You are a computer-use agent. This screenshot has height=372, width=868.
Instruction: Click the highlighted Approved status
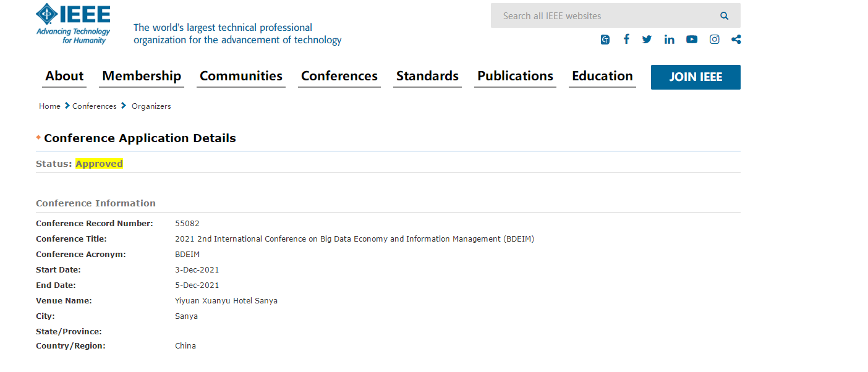(100, 164)
